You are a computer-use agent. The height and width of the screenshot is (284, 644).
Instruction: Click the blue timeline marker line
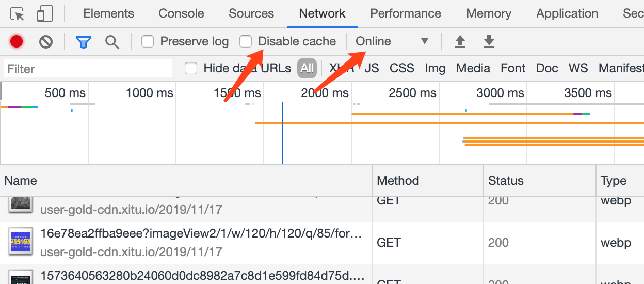[x=282, y=133]
